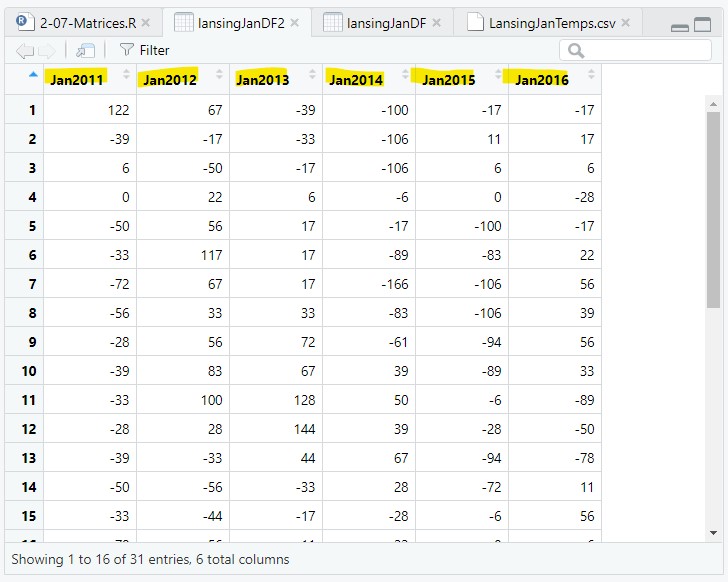Viewport: 728px width, 582px height.
Task: Click the row index sort triangle
Action: pos(33,74)
